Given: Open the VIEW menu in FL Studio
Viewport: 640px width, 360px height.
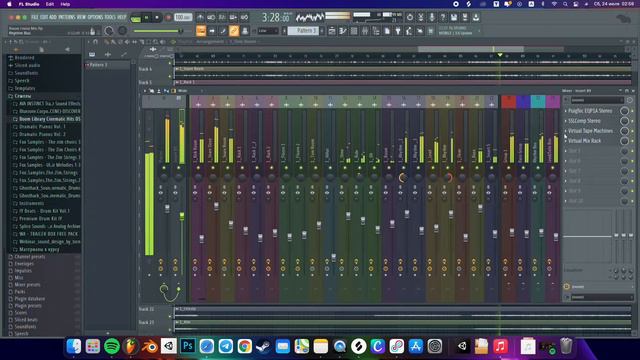Looking at the screenshot, I should coord(81,17).
